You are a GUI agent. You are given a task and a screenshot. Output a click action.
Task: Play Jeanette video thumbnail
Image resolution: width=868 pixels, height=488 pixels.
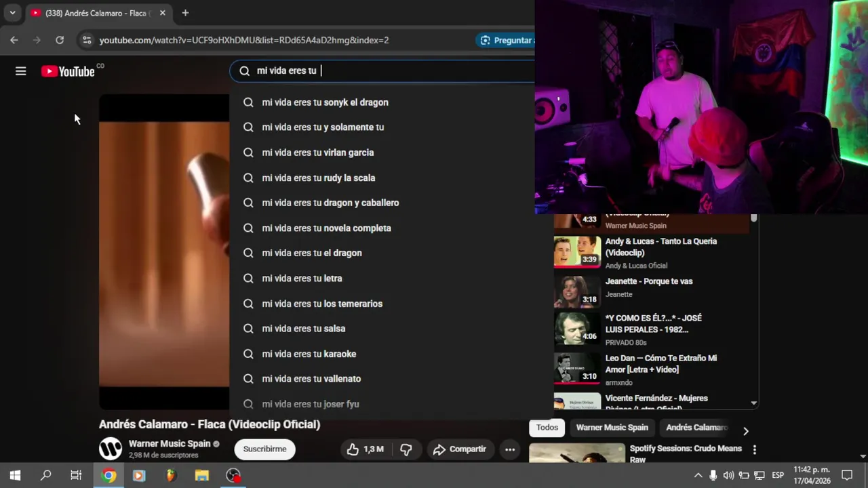(x=577, y=291)
